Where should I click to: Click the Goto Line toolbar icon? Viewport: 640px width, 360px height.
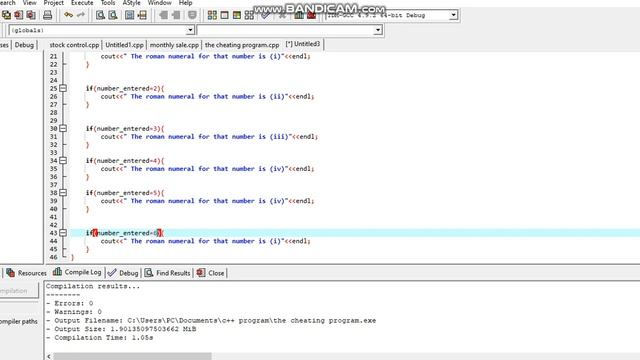pos(142,15)
